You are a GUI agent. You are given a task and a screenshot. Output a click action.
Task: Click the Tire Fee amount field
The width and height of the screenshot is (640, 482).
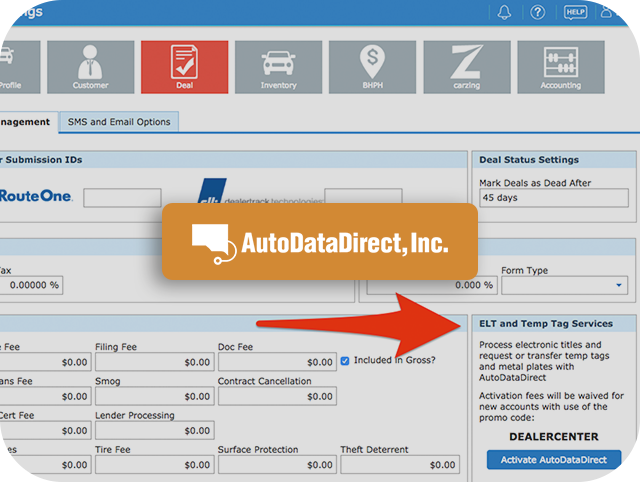tap(155, 465)
